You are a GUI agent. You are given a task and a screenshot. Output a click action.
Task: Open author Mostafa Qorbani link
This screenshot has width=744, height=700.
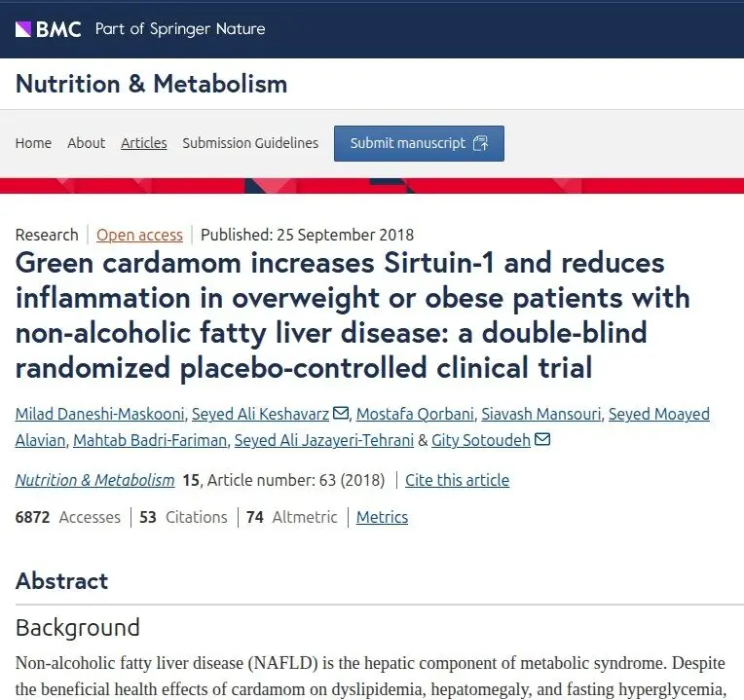point(415,414)
